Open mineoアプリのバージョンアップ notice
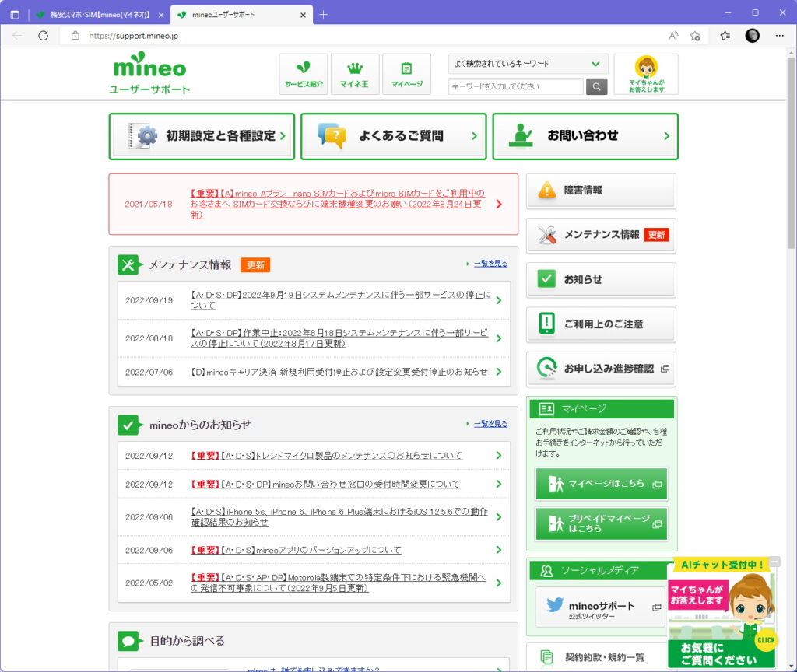The height and width of the screenshot is (672, 797). (x=296, y=550)
